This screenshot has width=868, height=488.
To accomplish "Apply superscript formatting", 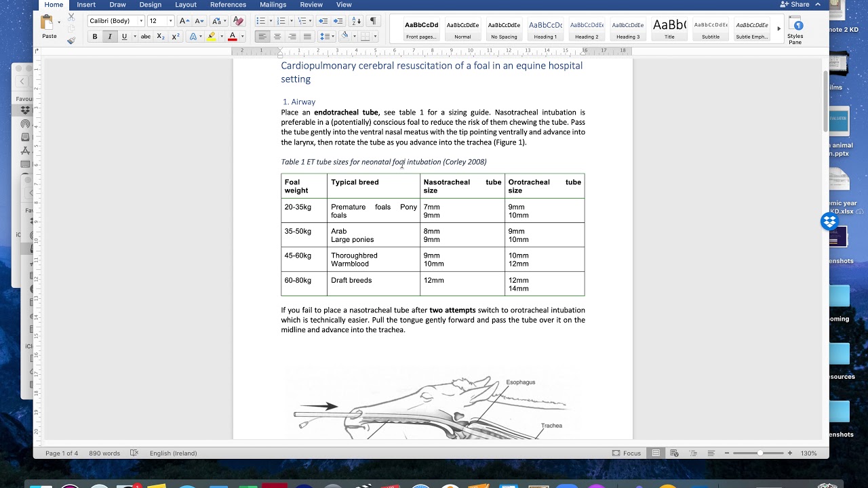I will (176, 37).
